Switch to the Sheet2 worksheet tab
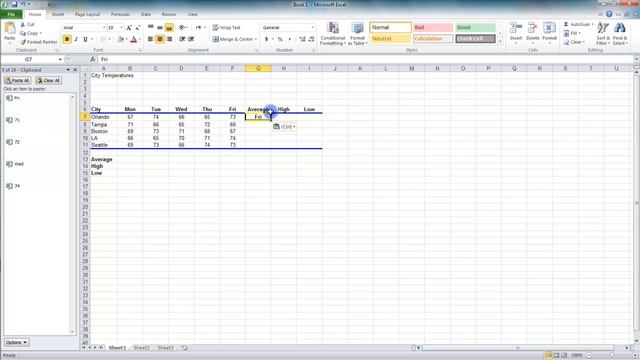This screenshot has height=360, width=640. (142, 348)
